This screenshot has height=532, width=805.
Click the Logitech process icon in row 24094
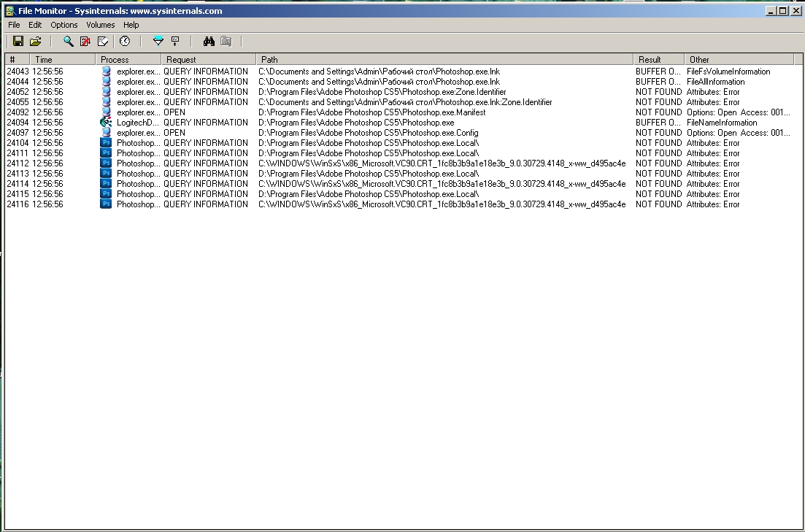(106, 122)
